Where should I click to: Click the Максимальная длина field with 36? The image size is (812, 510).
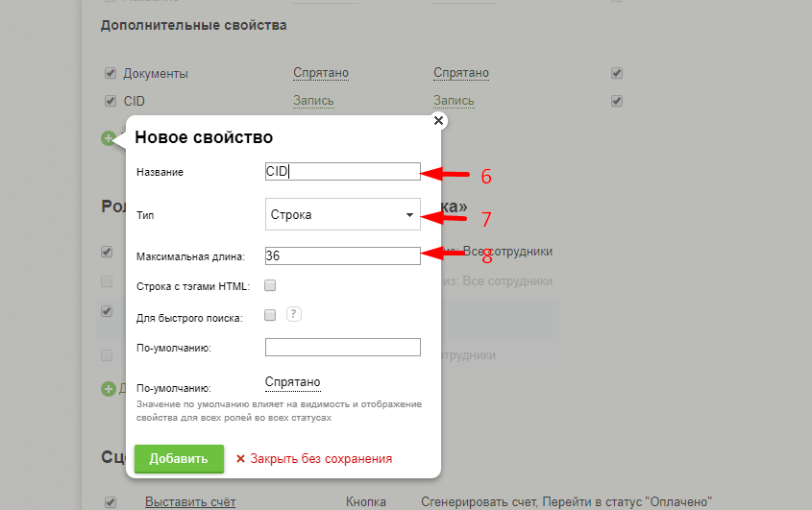pos(343,255)
